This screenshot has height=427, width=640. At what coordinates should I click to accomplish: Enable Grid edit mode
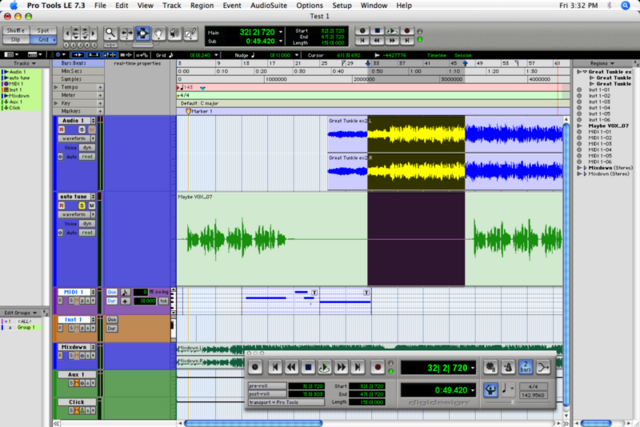click(43, 40)
